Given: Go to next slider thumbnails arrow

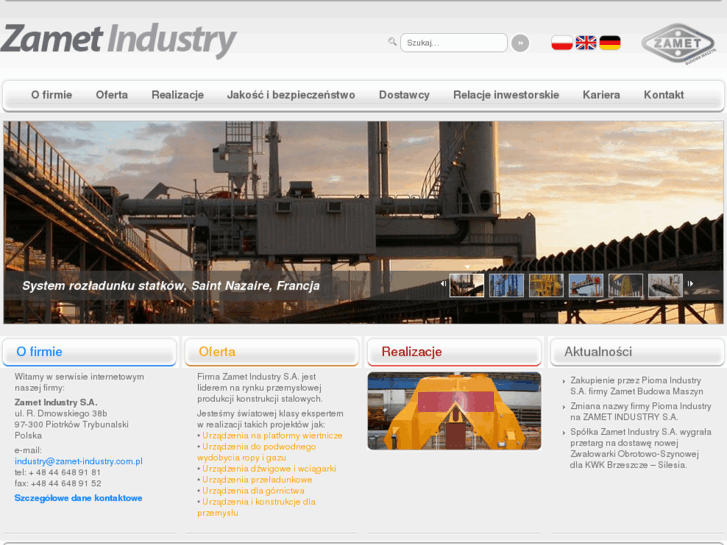Looking at the screenshot, I should click(x=690, y=283).
